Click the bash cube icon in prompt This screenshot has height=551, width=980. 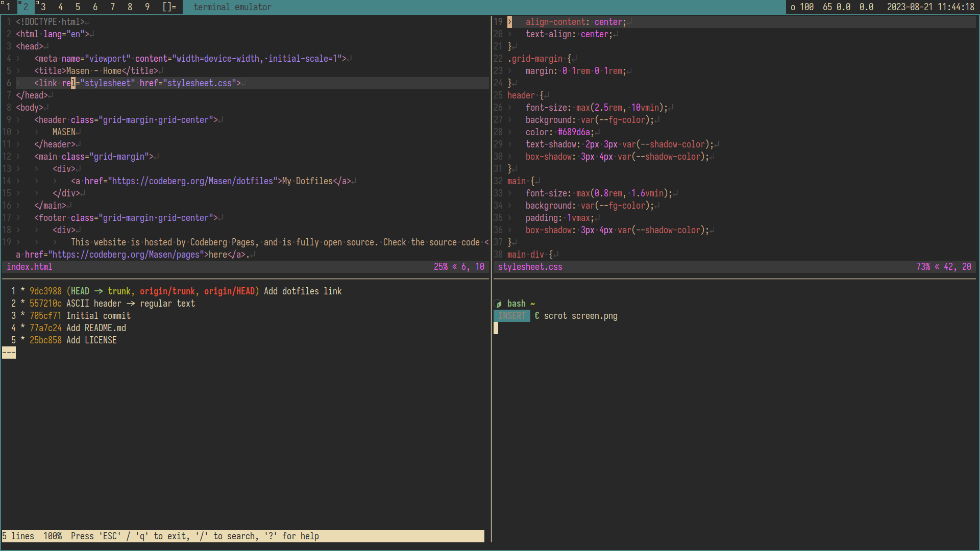(498, 304)
